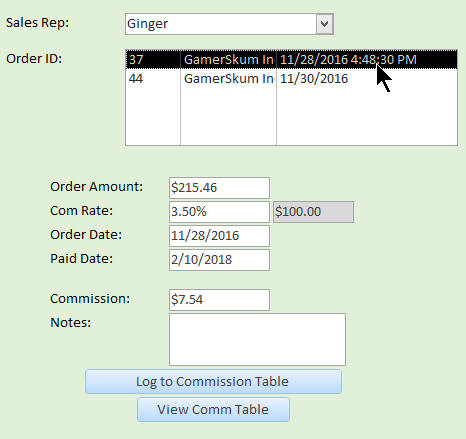
Task: Click the Order Date field
Action: tap(219, 236)
